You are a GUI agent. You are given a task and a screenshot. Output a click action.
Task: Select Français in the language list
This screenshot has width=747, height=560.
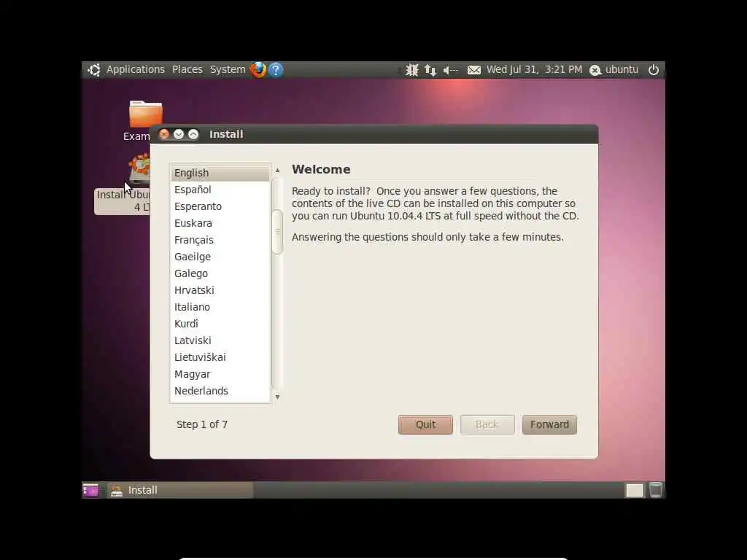220,240
